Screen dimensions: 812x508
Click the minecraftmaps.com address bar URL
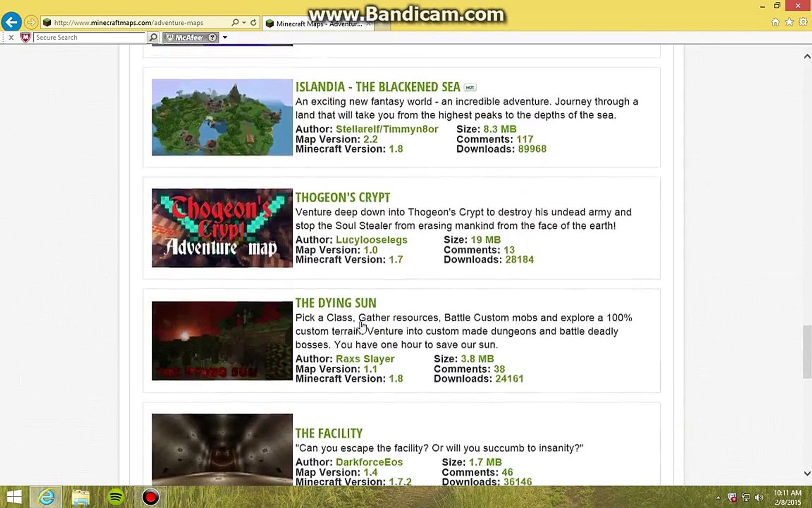pyautogui.click(x=128, y=23)
